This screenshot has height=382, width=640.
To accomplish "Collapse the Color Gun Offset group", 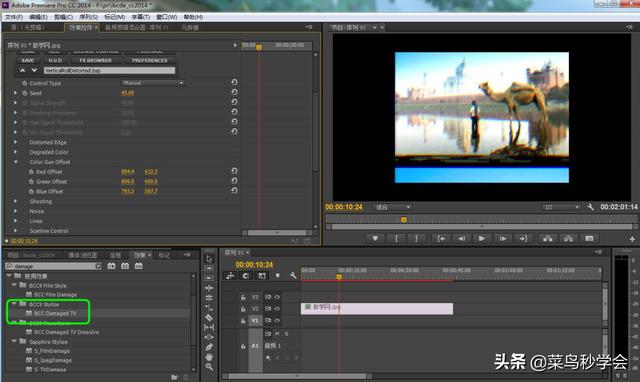I will coord(16,162).
